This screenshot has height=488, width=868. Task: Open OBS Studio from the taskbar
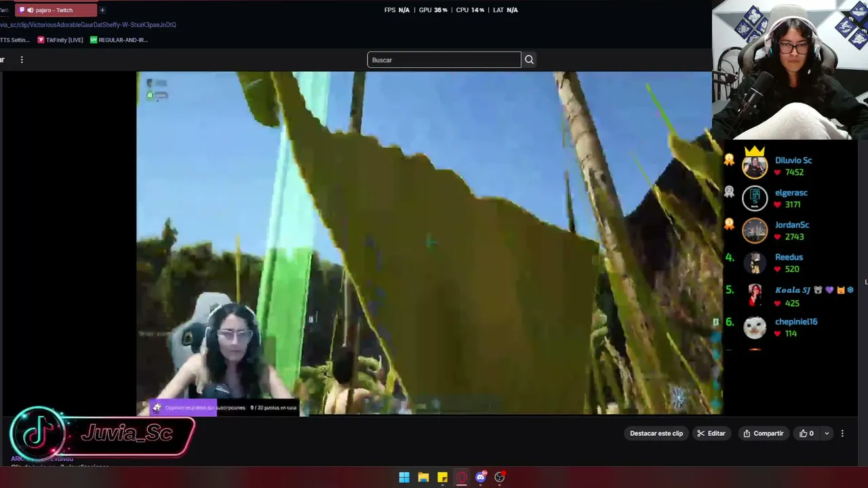click(500, 477)
